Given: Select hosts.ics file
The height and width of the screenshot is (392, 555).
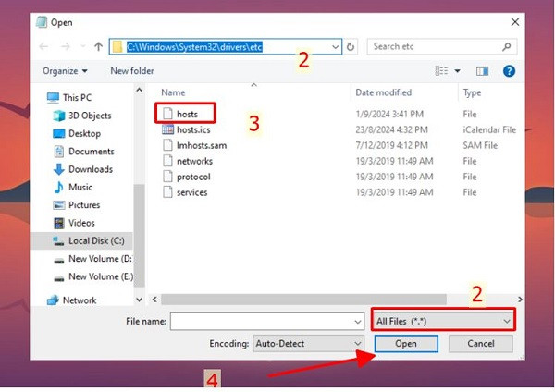Looking at the screenshot, I should tap(193, 129).
